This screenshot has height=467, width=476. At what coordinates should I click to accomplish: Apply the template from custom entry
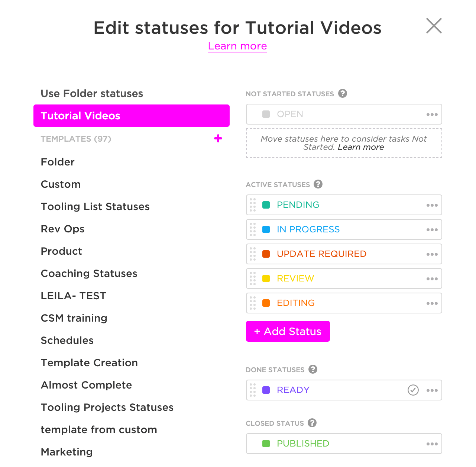tap(99, 429)
